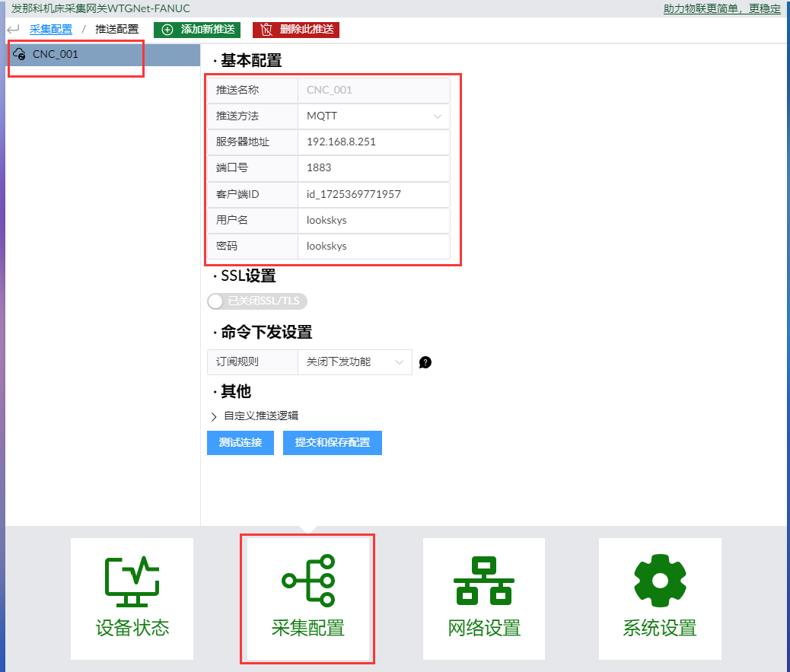790x672 pixels.
Task: Open the 设备状态 tile
Action: pos(132,598)
